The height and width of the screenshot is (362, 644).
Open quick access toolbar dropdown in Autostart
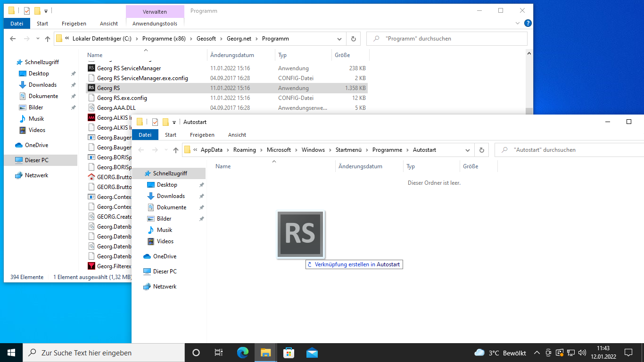point(174,122)
